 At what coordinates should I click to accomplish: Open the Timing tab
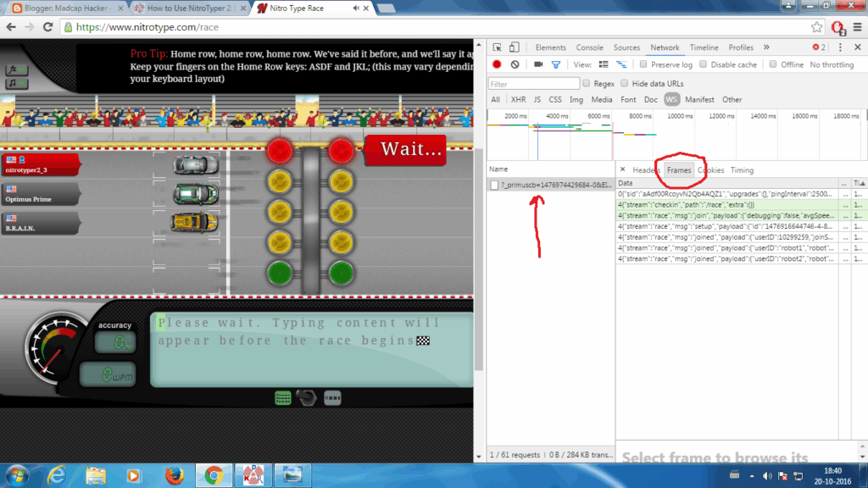742,169
